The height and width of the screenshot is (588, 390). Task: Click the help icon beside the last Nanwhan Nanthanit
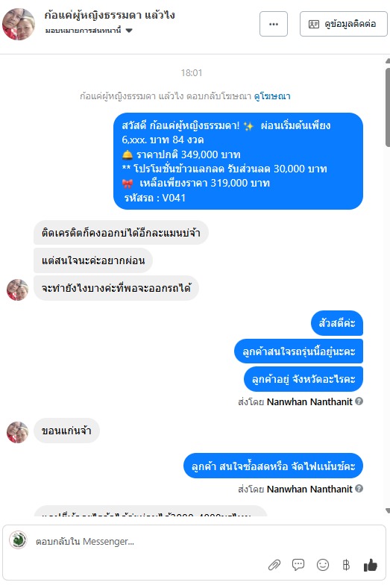pos(359,489)
